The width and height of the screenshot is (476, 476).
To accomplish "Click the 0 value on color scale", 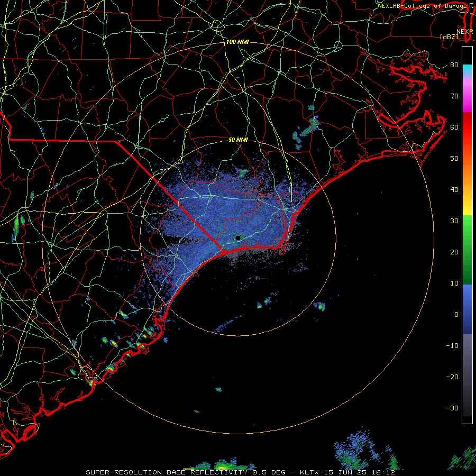I will pyautogui.click(x=456, y=315).
